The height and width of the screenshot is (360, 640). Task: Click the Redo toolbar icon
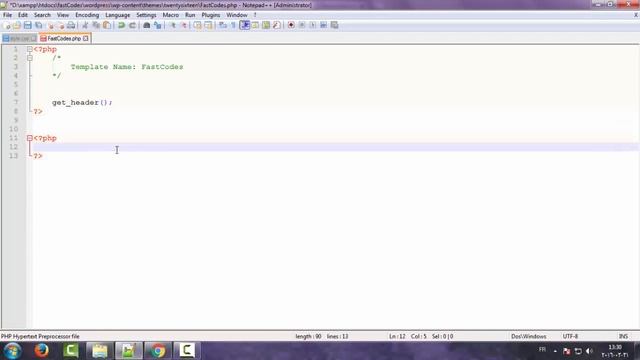coord(132,25)
